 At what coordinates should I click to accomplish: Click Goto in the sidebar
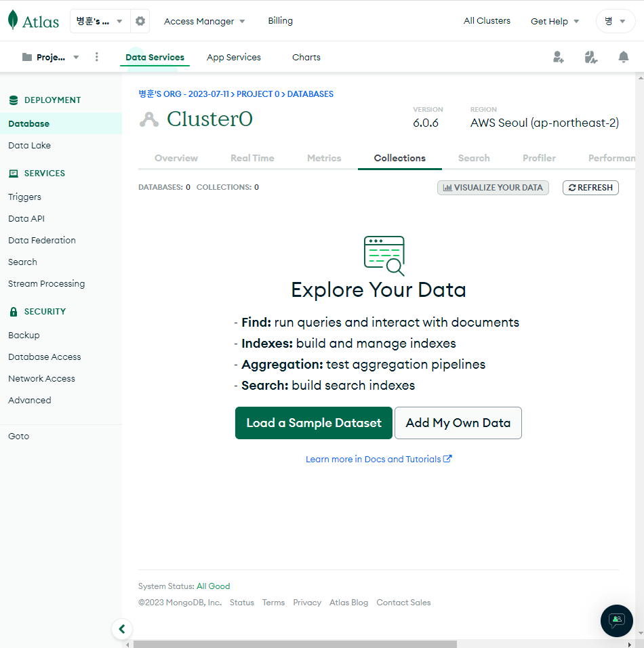18,436
